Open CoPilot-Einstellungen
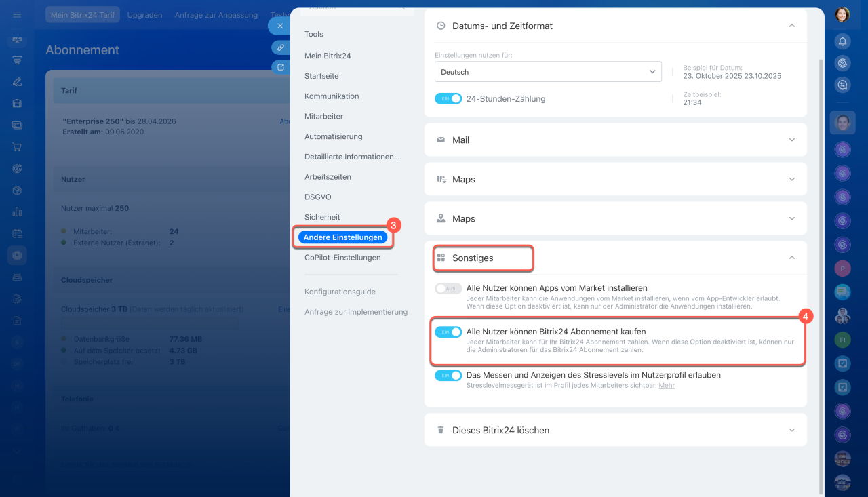This screenshot has width=868, height=497. (342, 258)
